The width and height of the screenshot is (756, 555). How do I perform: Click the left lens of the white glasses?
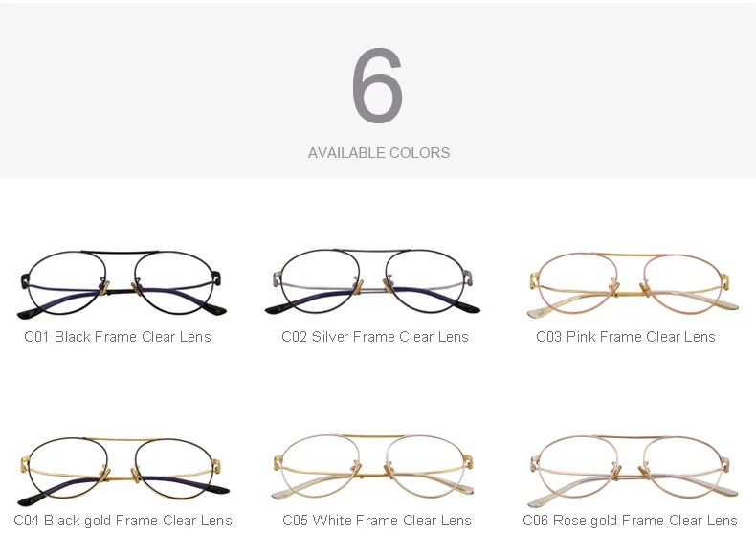(x=321, y=466)
